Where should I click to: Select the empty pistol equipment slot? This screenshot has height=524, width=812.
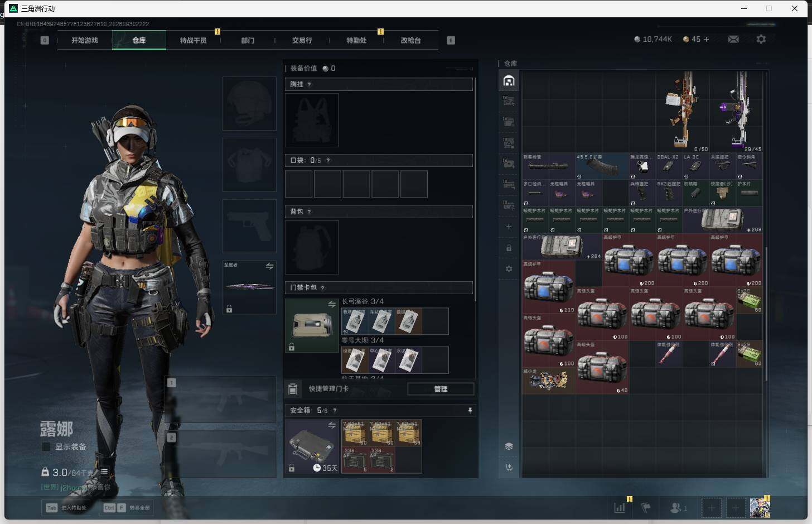249,226
